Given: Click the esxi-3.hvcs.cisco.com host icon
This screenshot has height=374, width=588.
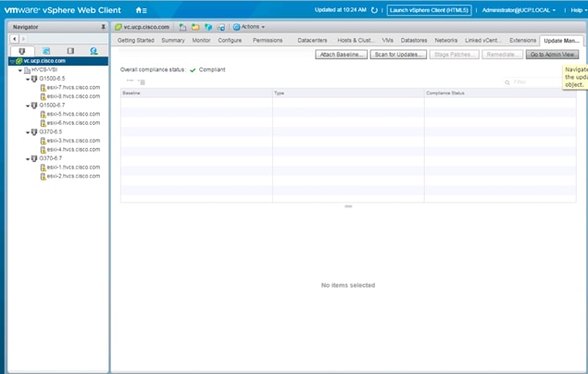Looking at the screenshot, I should click(44, 141).
